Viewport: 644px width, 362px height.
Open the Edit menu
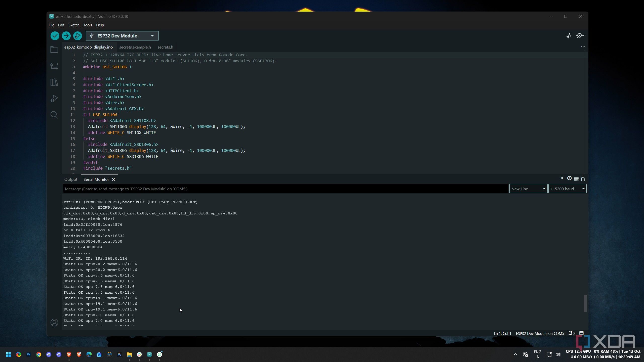point(61,25)
